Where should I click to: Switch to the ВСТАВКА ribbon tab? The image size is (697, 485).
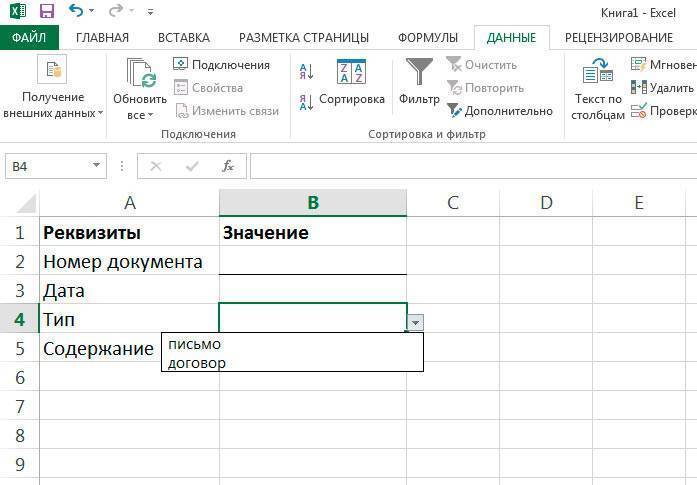(184, 38)
